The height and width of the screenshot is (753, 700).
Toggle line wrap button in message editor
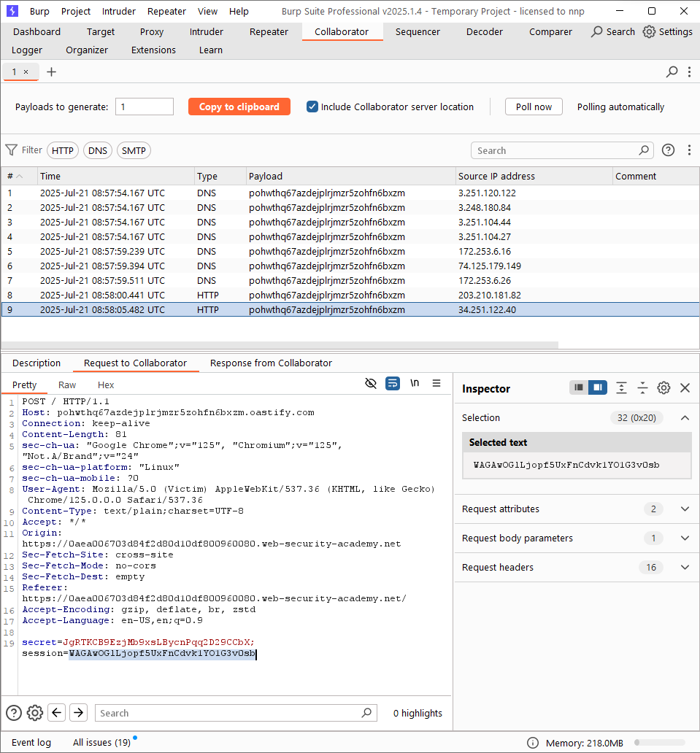click(x=393, y=383)
